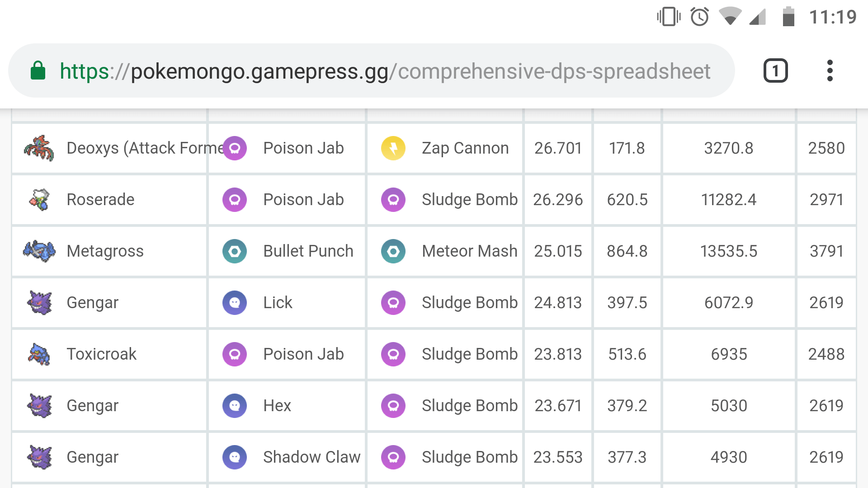Click the poison type icon beside Roserade's Sludge Bomb
868x488 pixels.
[x=393, y=200]
